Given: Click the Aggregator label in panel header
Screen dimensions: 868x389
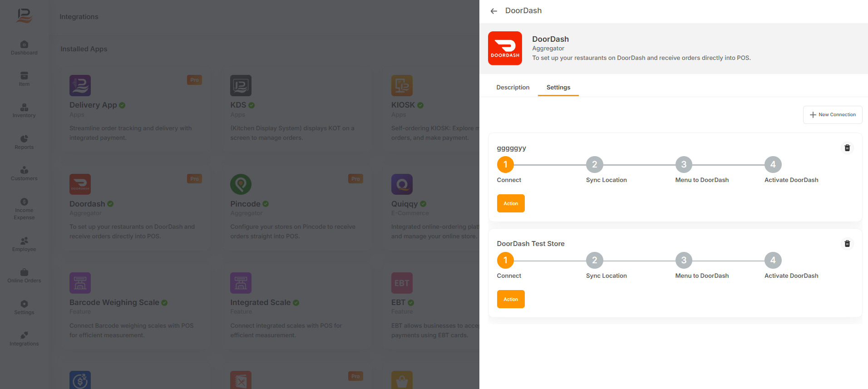Looking at the screenshot, I should pos(548,49).
